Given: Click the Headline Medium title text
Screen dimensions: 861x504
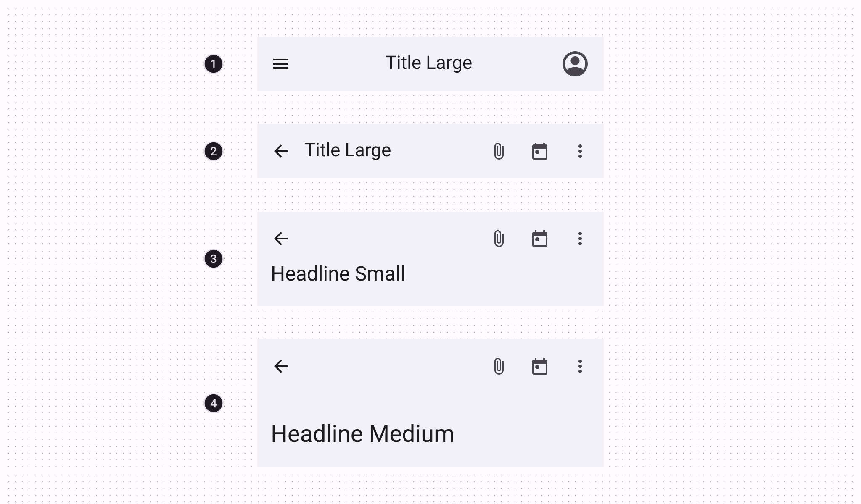Looking at the screenshot, I should pos(363,433).
